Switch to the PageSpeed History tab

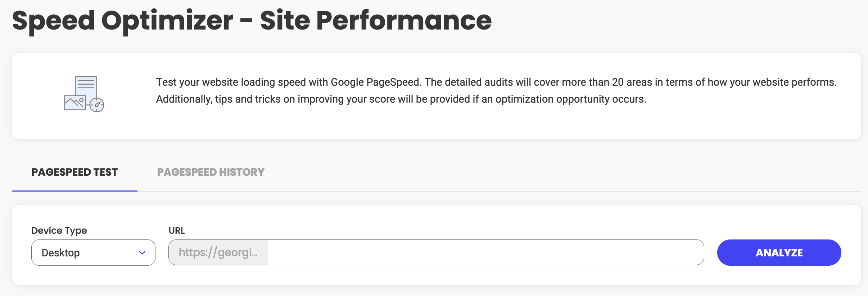point(211,172)
